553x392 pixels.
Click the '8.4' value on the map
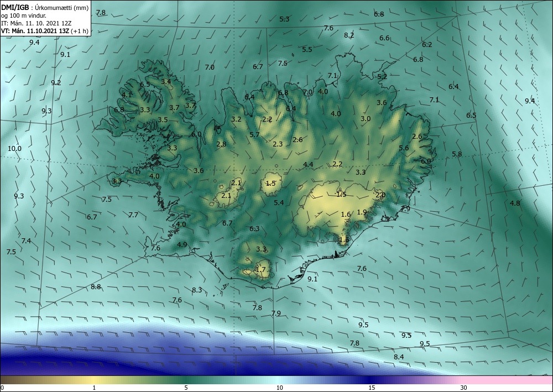coord(399,357)
